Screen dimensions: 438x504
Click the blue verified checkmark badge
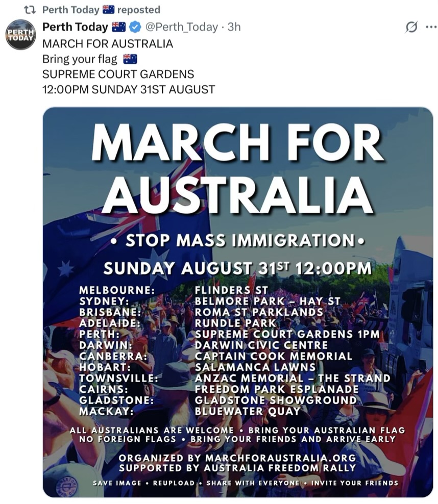pos(135,28)
